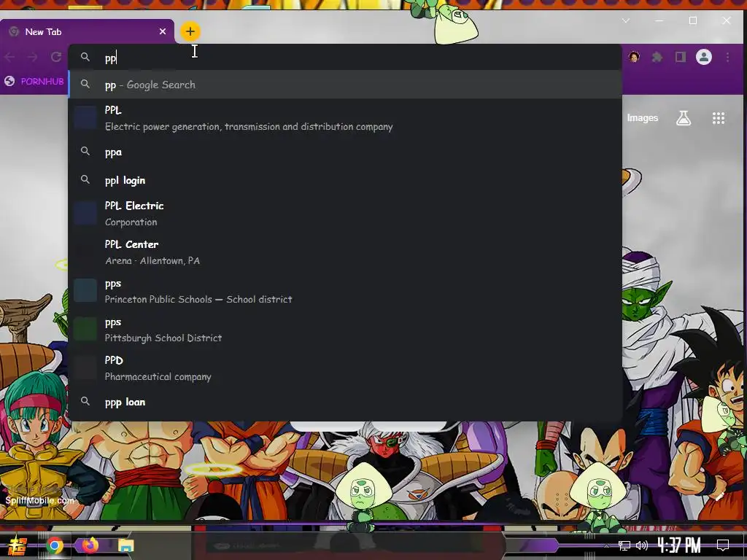Open the Extensions puzzle piece icon
Viewport: 747px width, 560px height.
point(657,57)
